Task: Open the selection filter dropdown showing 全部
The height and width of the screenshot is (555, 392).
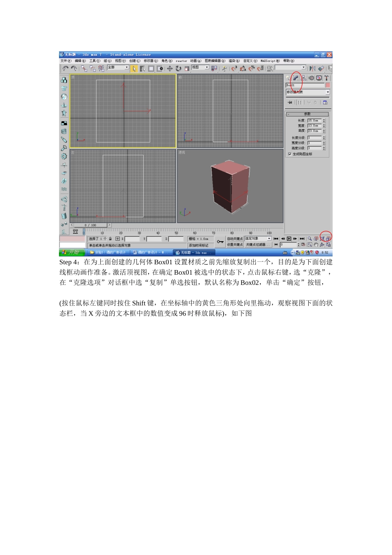Action: 118,67
